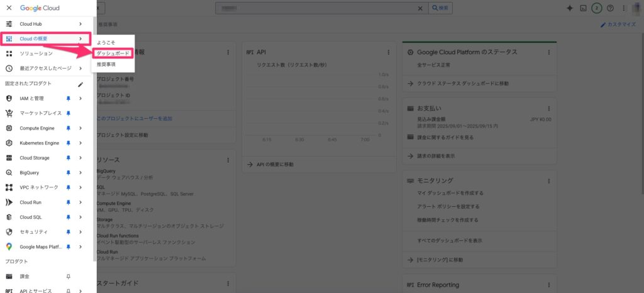Activate Cloud Shell terminal icon

[584, 8]
